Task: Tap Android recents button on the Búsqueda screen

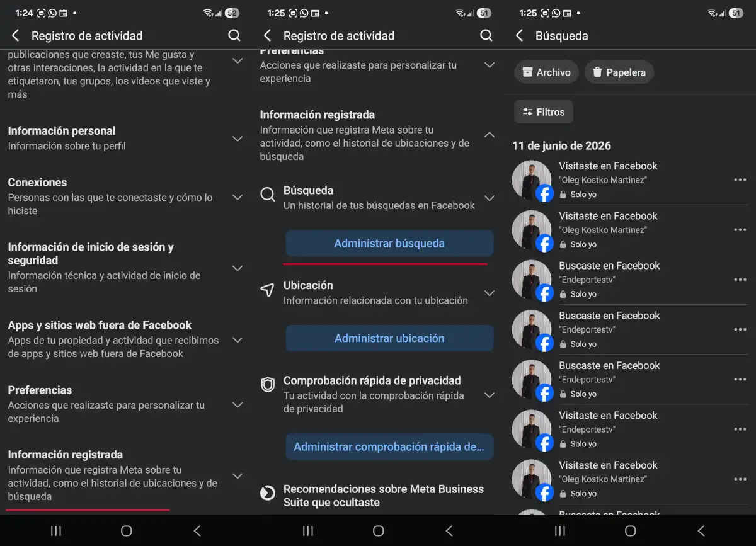Action: click(x=559, y=531)
